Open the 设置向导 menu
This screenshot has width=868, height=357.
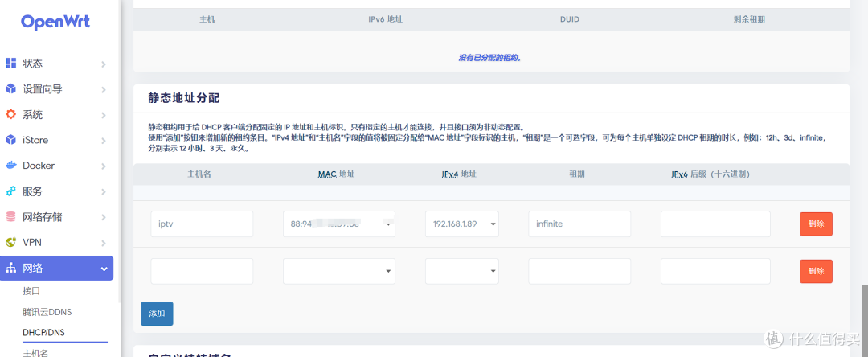tap(56, 88)
